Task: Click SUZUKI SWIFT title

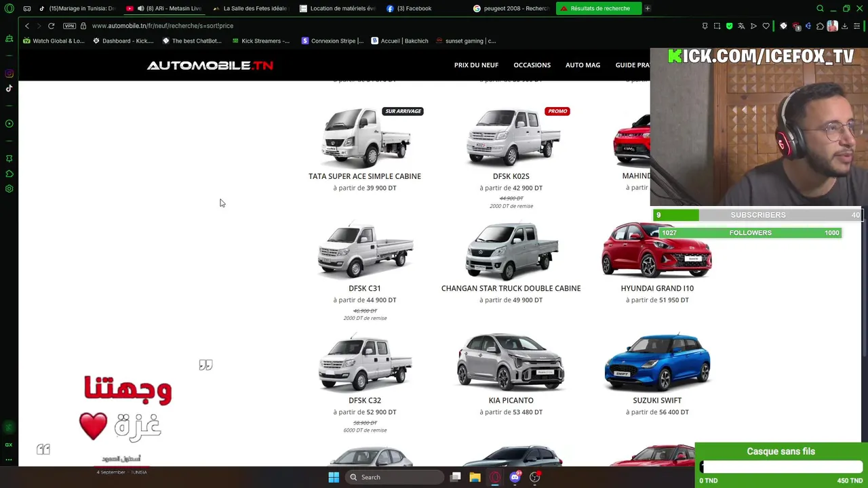Action: [657, 401]
